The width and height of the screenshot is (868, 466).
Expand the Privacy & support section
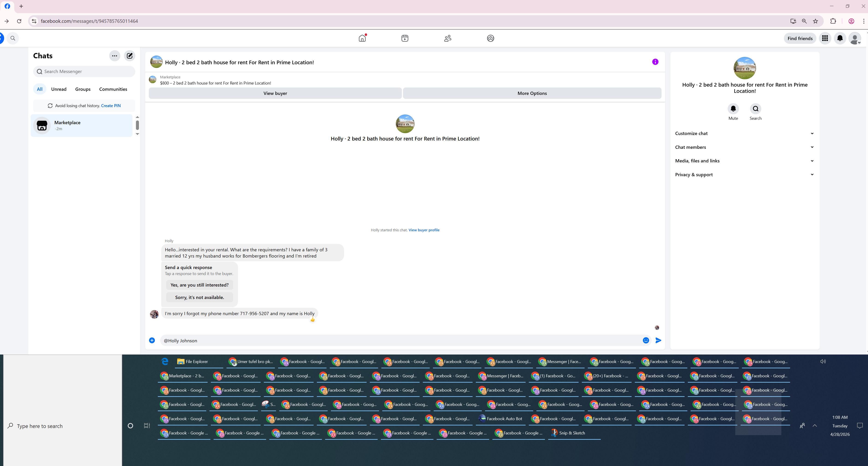coord(745,175)
